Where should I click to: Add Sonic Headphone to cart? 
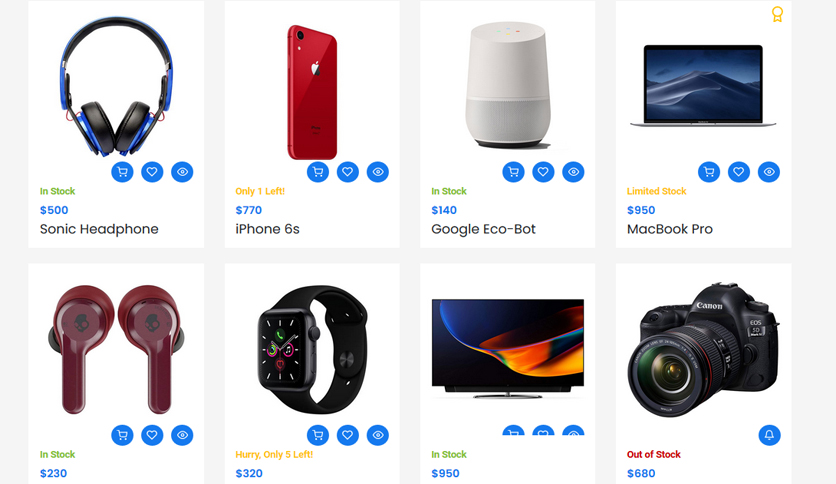click(x=122, y=172)
